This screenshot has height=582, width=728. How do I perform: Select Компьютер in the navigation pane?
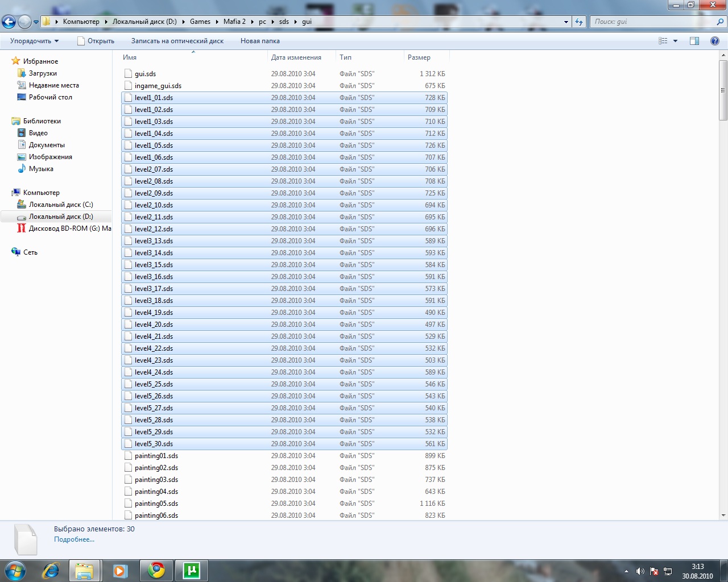coord(41,193)
